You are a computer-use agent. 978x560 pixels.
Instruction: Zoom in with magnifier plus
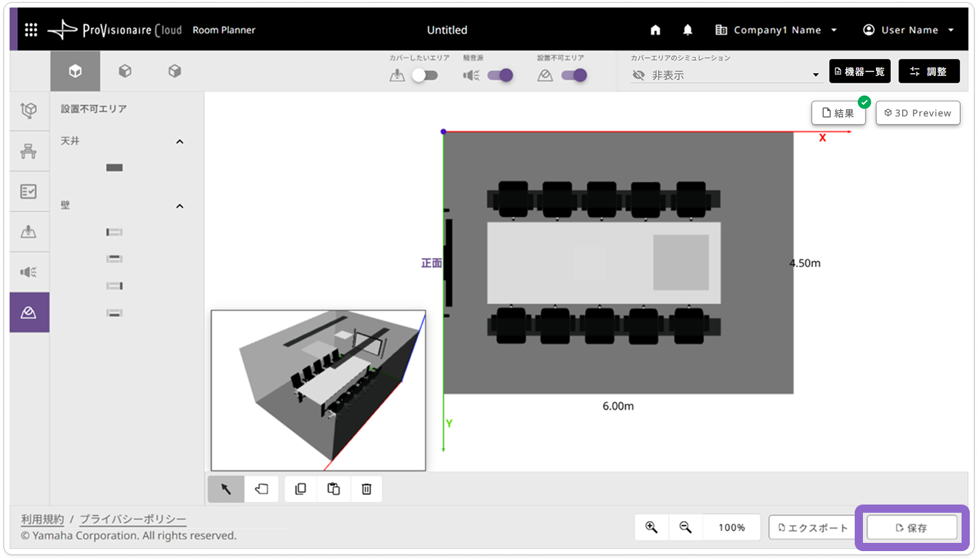coord(651,527)
